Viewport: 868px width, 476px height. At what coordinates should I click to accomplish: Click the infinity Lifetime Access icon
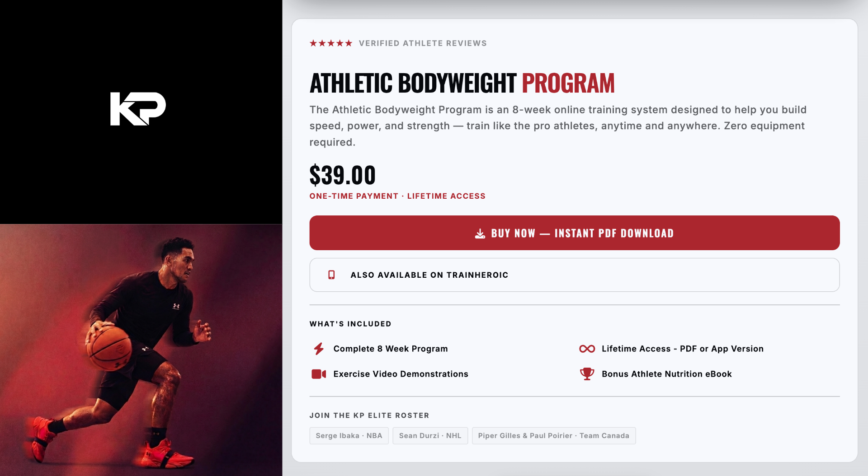point(587,349)
